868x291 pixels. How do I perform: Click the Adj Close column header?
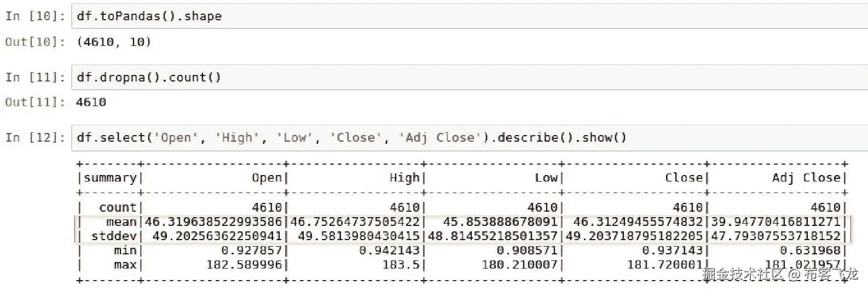[x=806, y=178]
